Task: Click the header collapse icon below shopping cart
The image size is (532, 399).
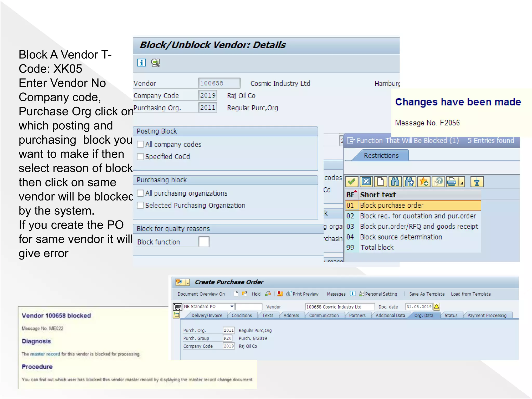Action: coord(176,315)
